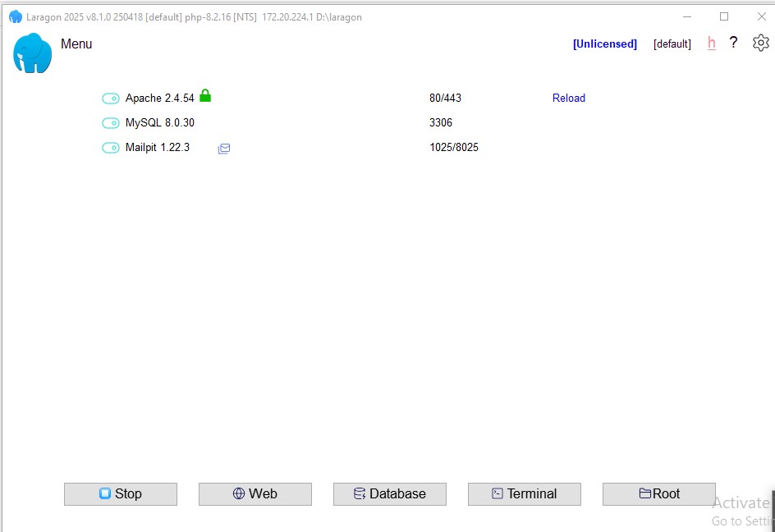Click the Laragon title bar icon
The image size is (775, 532).
point(15,16)
